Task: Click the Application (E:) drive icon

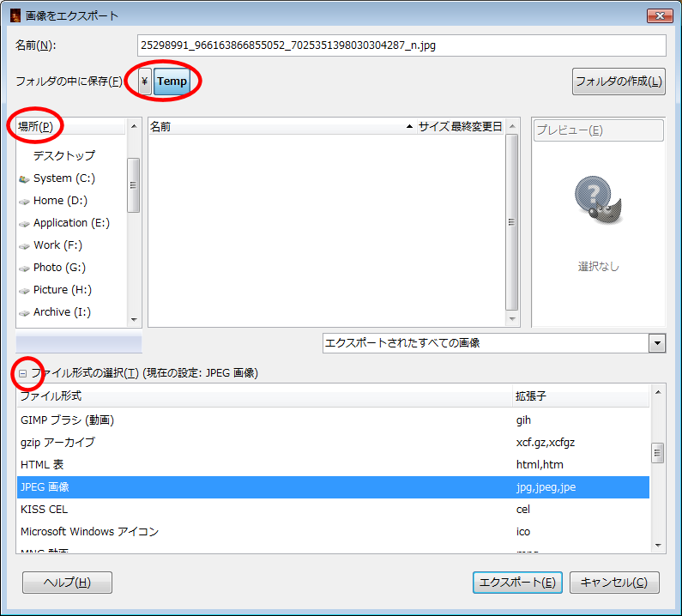Action: click(24, 223)
